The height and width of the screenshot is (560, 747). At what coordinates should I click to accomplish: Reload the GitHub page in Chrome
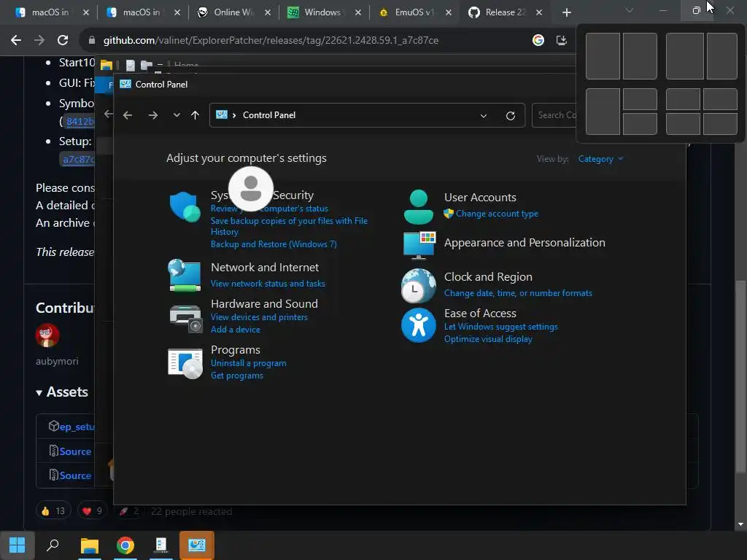click(63, 41)
